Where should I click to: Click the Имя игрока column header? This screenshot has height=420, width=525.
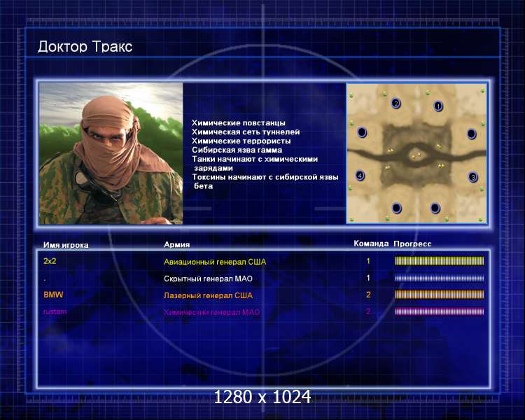(x=66, y=245)
